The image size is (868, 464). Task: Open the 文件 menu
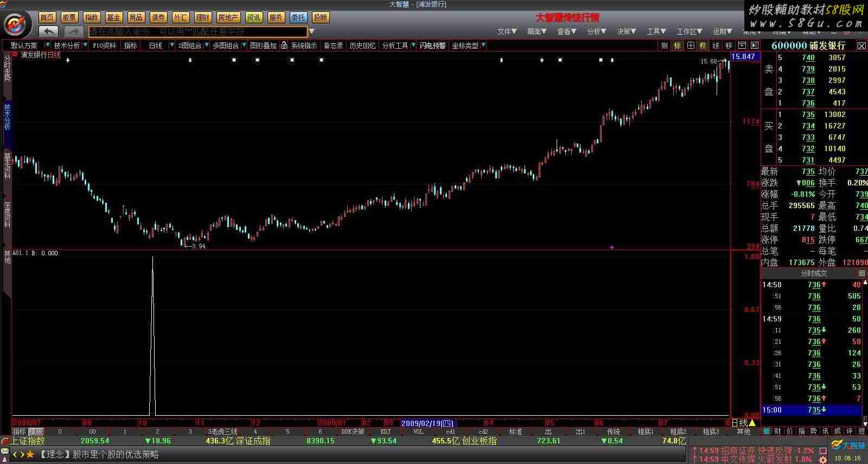click(507, 31)
